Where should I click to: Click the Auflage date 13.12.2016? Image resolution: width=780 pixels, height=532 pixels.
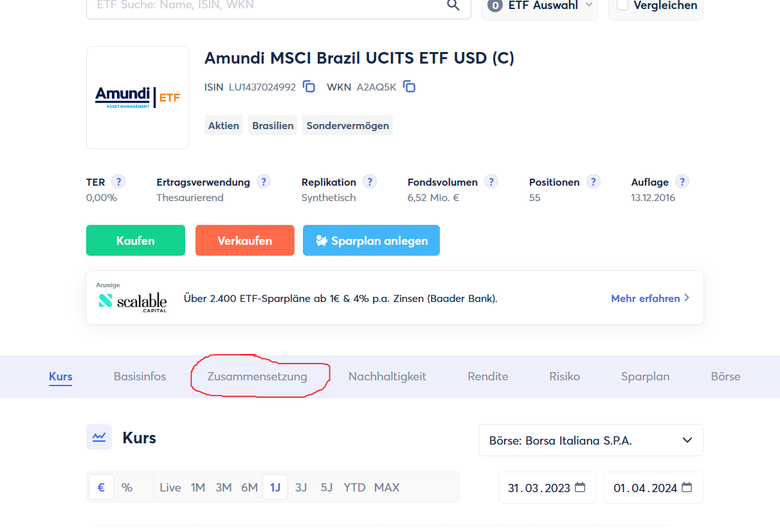653,198
